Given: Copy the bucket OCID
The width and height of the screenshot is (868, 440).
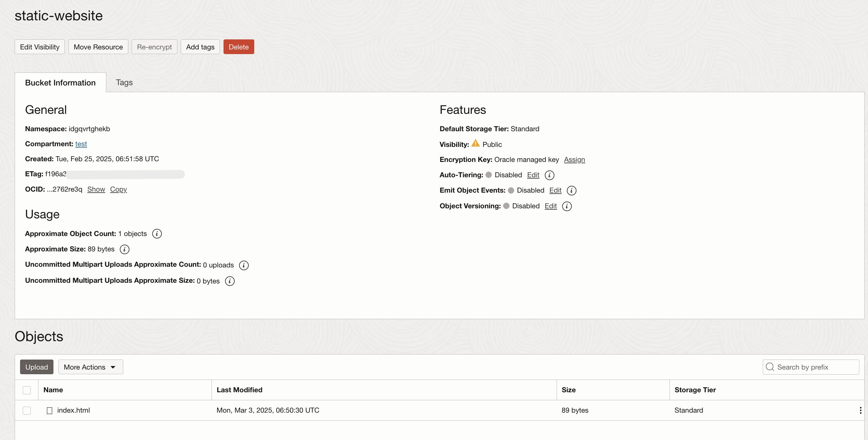Looking at the screenshot, I should click(x=118, y=189).
